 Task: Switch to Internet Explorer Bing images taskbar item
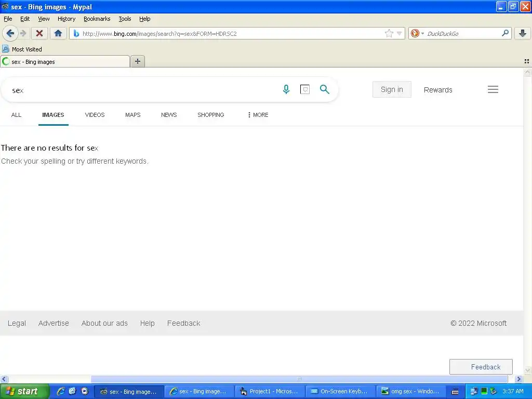[x=199, y=391]
